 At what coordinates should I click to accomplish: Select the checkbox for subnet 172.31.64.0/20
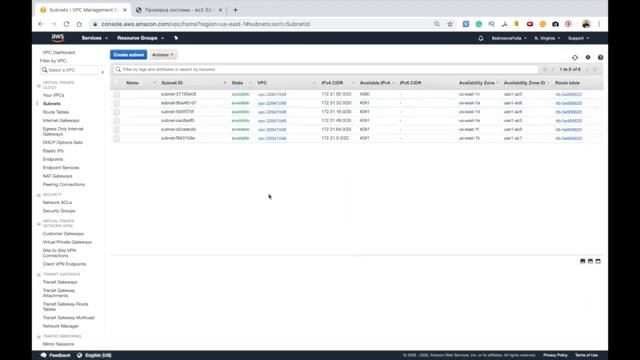[117, 129]
